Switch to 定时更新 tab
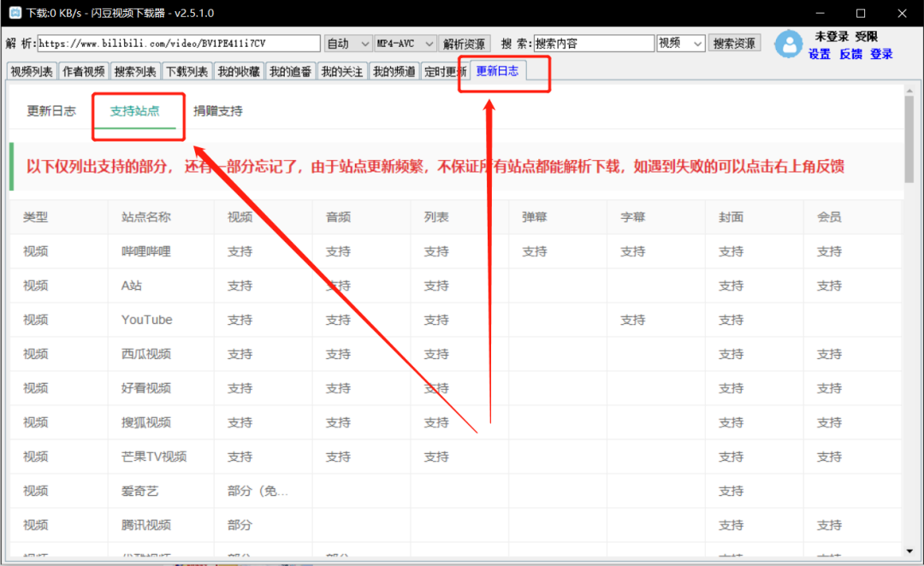Screen dimensions: 924x566 (445, 71)
